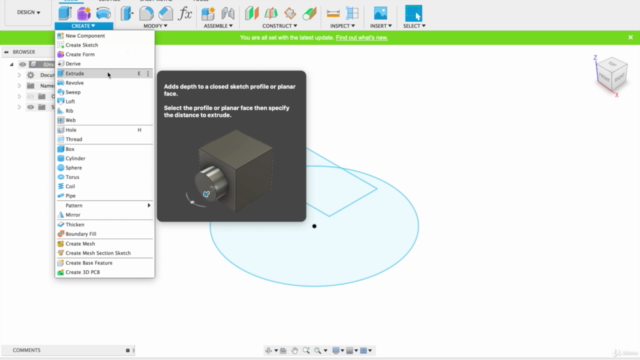Open the SELECT dropdown menu
This screenshot has width=640, height=360.
414,26
